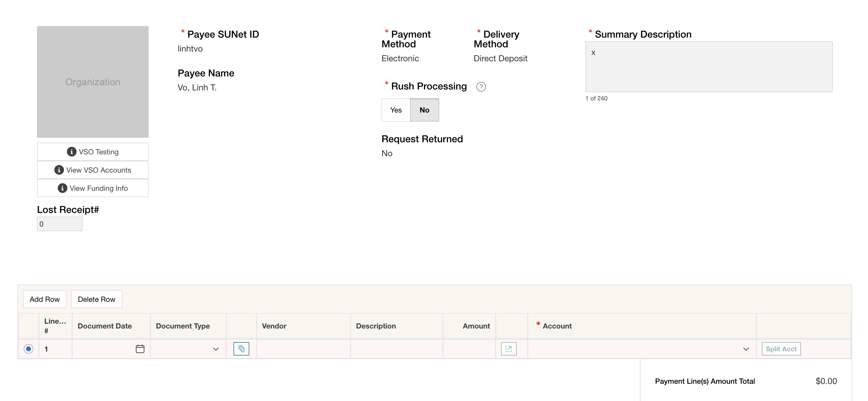The image size is (868, 401).
Task: Click the Vendor cell in line 1
Action: (x=303, y=349)
